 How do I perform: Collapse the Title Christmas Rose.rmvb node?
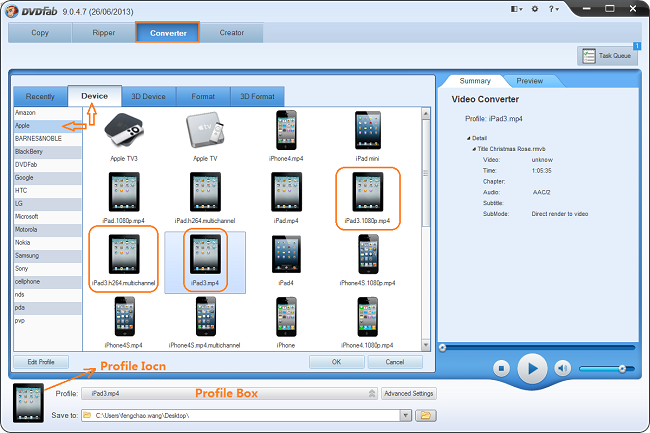pos(474,149)
